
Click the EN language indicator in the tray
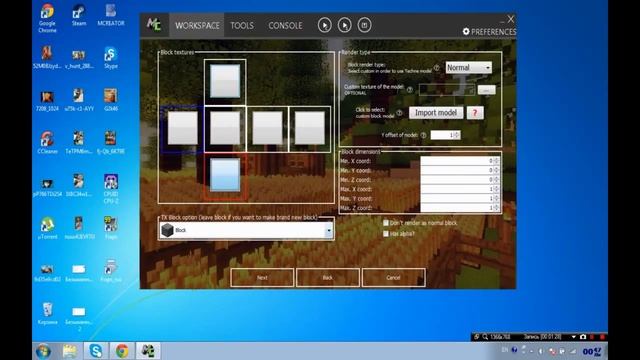(x=505, y=350)
